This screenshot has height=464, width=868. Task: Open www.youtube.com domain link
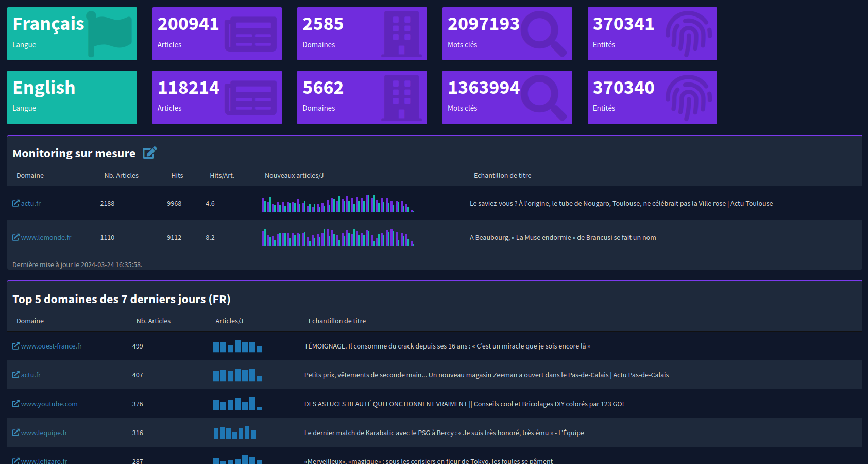click(x=49, y=404)
